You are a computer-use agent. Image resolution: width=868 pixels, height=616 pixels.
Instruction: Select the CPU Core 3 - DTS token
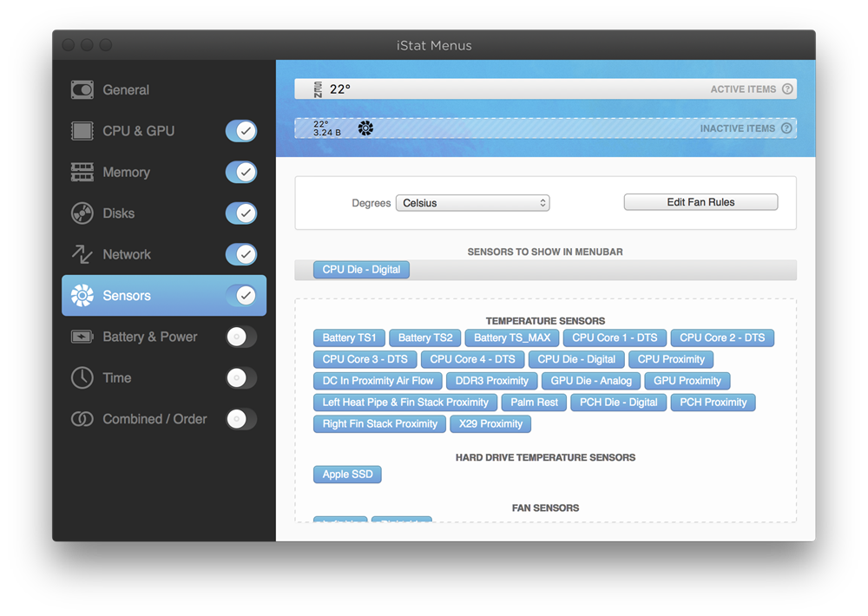[365, 359]
